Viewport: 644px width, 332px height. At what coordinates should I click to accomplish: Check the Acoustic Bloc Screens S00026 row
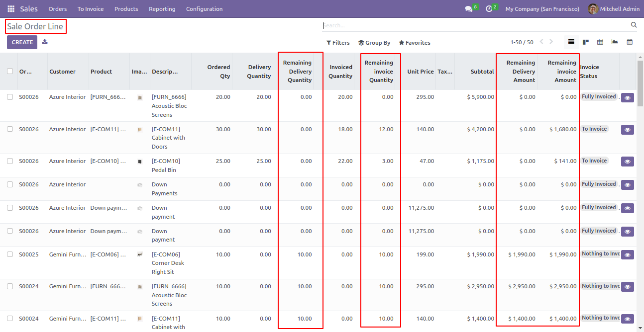(10, 97)
